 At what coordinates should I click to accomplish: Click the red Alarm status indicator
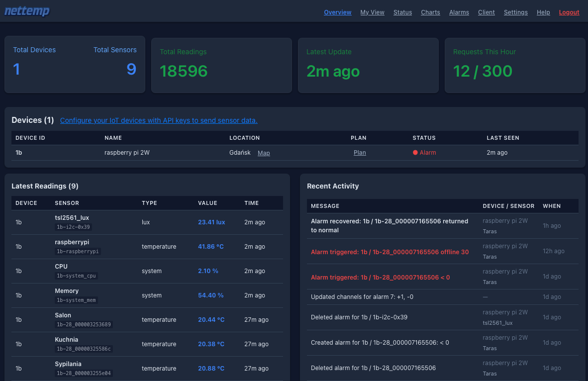click(424, 153)
